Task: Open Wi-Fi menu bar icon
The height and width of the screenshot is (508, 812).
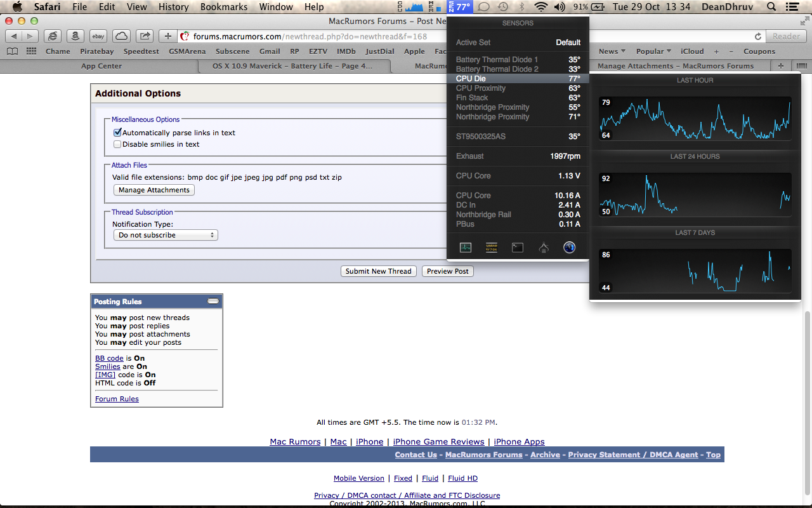Action: (540, 6)
